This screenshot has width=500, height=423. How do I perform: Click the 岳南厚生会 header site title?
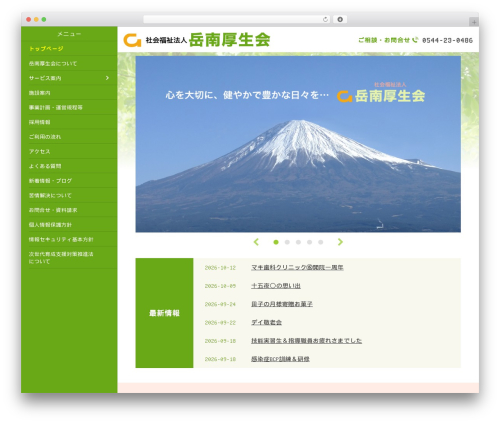pyautogui.click(x=229, y=40)
